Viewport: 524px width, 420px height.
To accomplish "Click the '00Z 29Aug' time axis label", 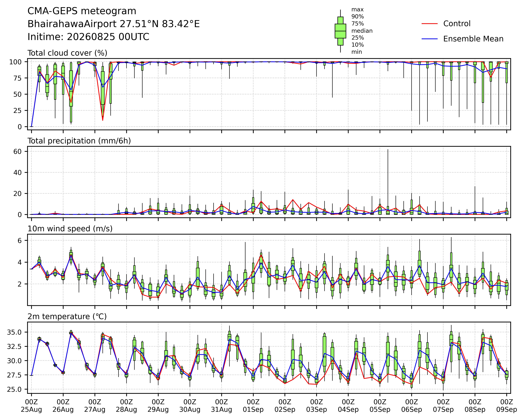I will coord(158,406).
